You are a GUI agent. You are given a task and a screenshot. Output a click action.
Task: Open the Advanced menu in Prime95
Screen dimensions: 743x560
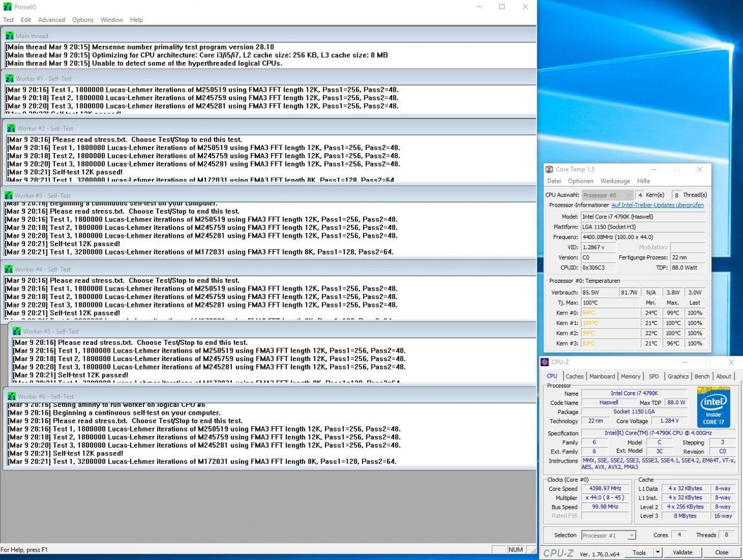[x=51, y=20]
